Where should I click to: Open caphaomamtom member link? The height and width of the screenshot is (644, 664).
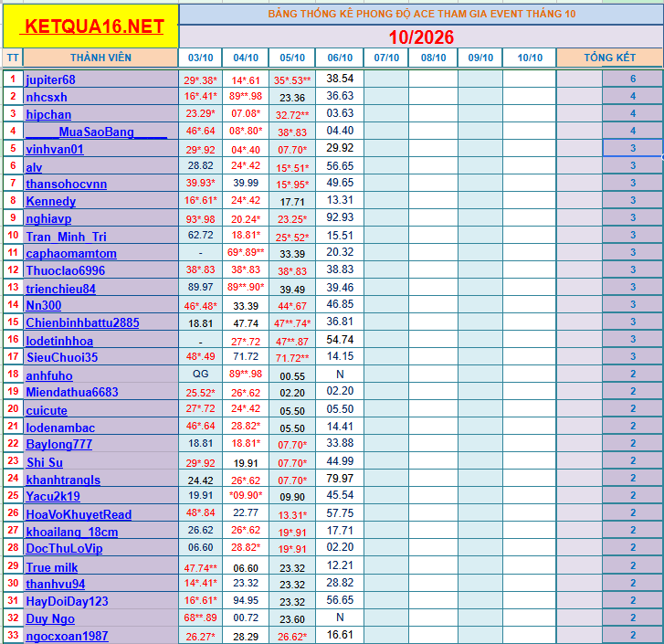click(71, 253)
